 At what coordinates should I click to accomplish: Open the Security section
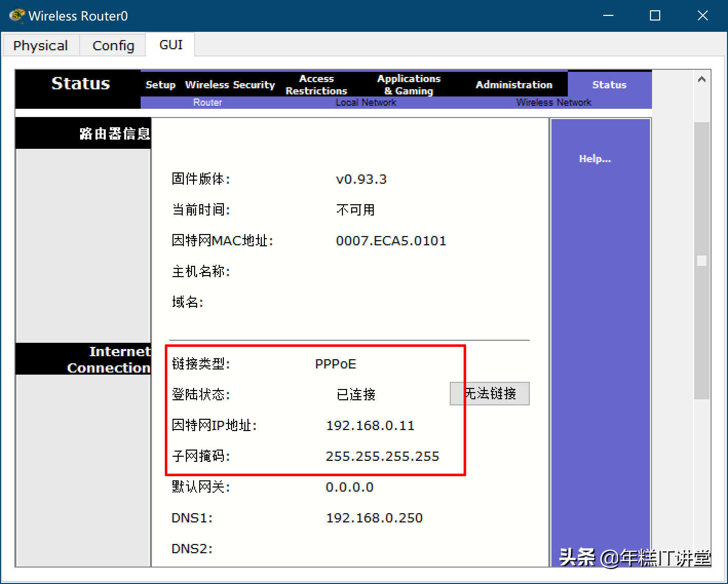tap(254, 85)
